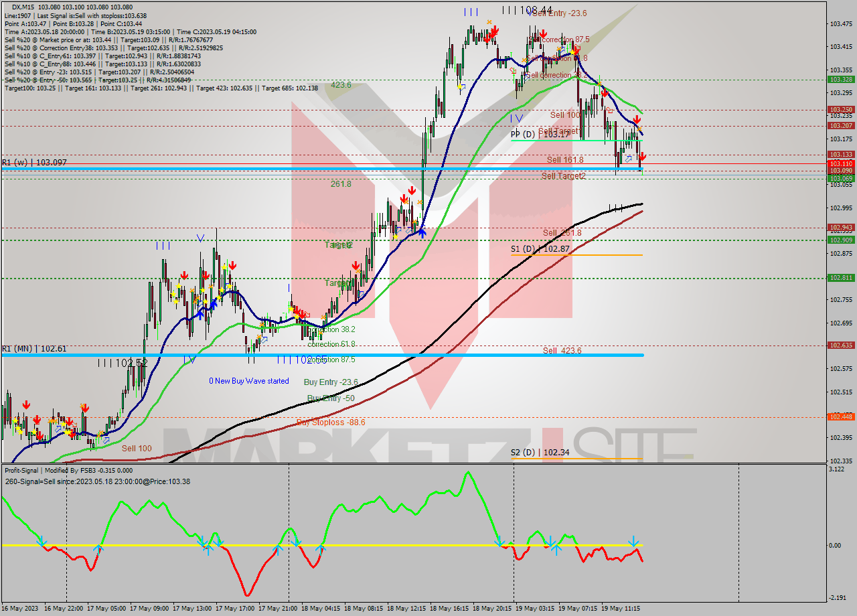Click the '0 New Buy Wave started' annotation

click(249, 381)
